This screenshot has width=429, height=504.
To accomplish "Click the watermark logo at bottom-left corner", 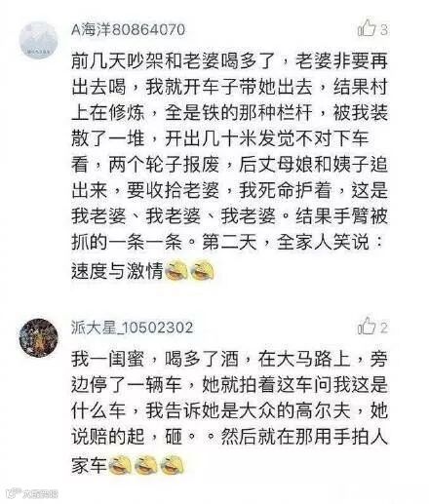I will (14, 493).
